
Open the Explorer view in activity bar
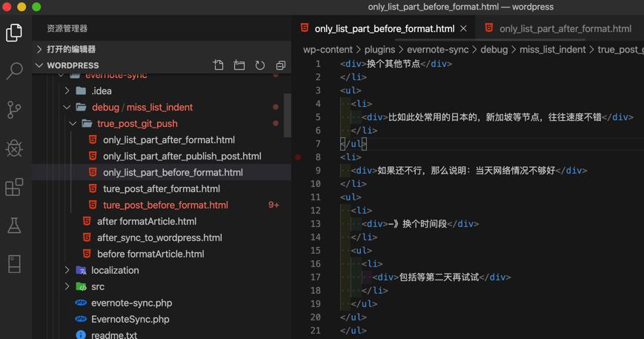click(14, 33)
